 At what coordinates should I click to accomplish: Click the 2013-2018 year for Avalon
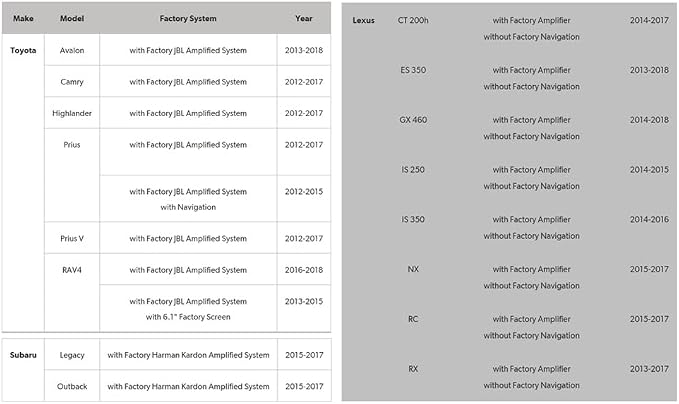304,50
